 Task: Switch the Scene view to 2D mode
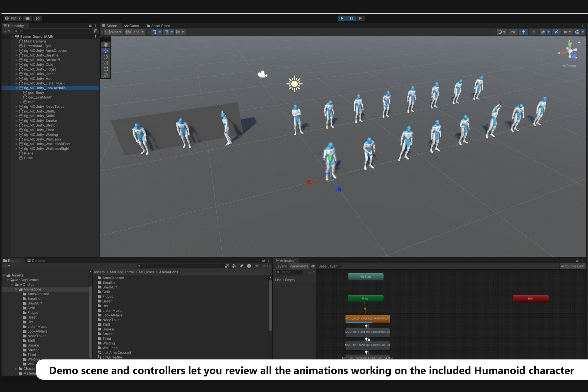point(513,32)
